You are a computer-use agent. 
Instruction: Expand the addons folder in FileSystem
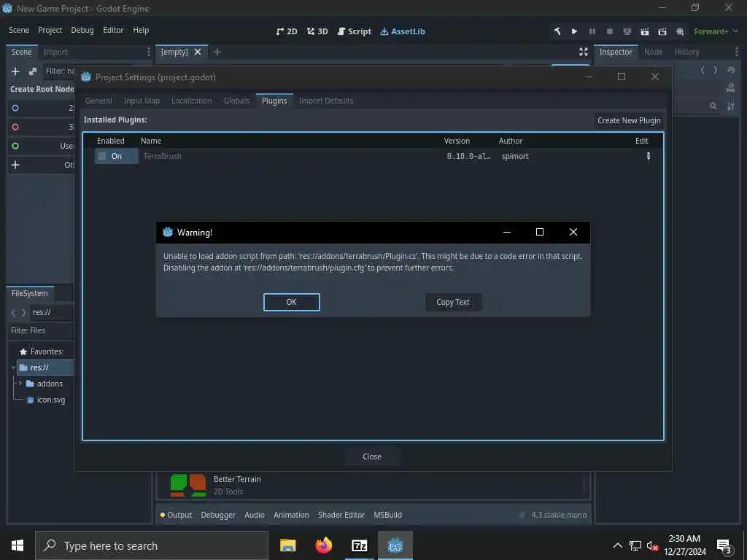[20, 384]
